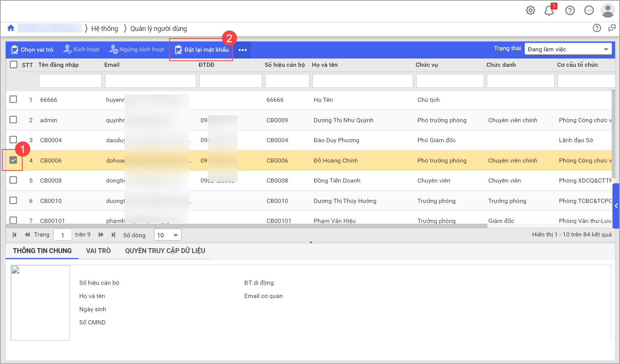This screenshot has width=620, height=364.
Task: Toggle the select-all header checkbox
Action: (14, 65)
